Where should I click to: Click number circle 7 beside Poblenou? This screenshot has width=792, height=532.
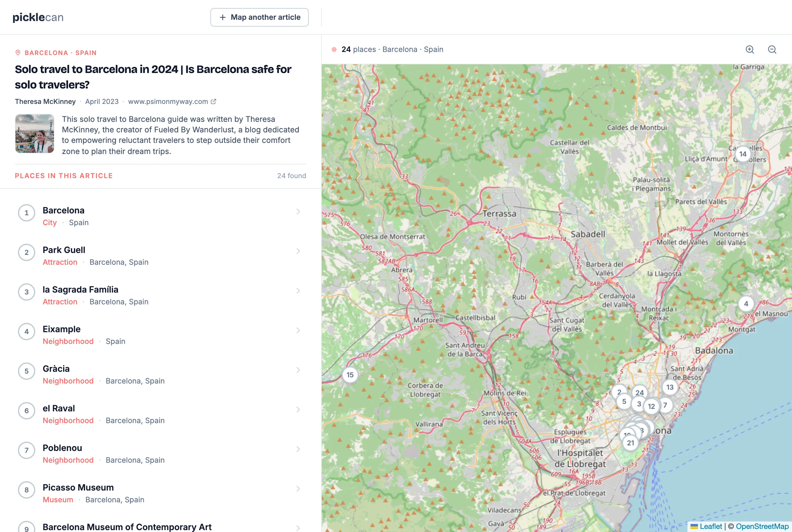tap(27, 451)
